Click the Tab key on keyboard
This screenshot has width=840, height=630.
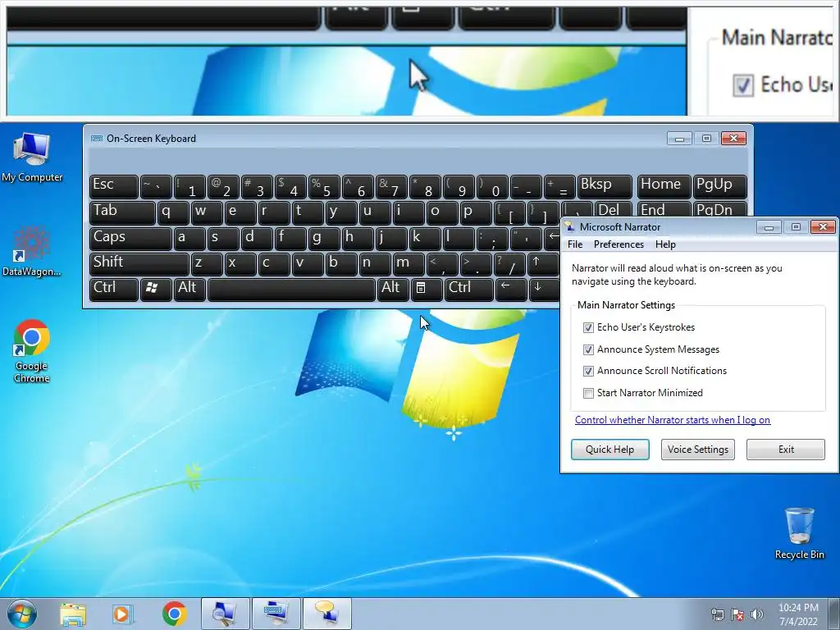pyautogui.click(x=122, y=212)
